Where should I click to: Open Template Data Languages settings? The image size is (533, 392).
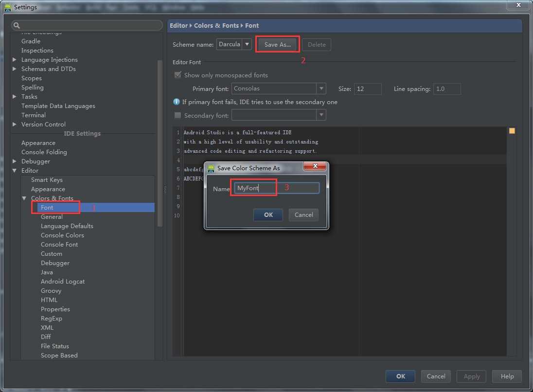[x=58, y=106]
